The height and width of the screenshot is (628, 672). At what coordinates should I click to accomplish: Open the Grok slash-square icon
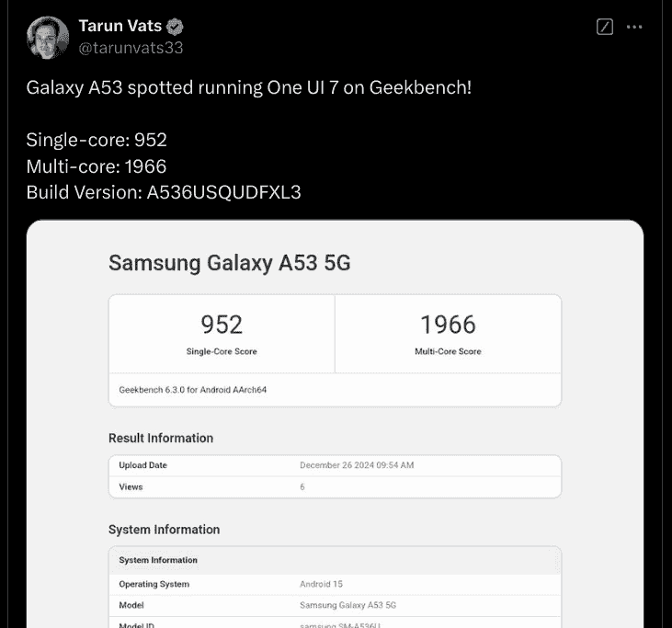coord(604,27)
